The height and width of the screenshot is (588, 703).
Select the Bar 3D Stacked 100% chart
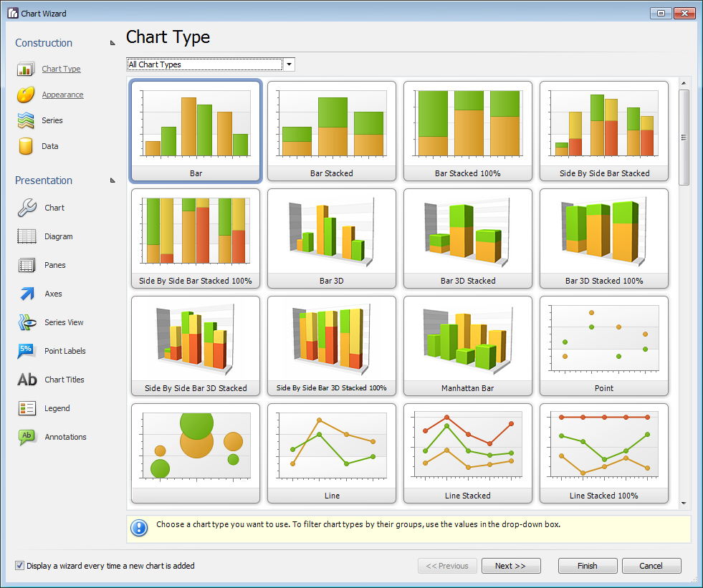pyautogui.click(x=604, y=238)
